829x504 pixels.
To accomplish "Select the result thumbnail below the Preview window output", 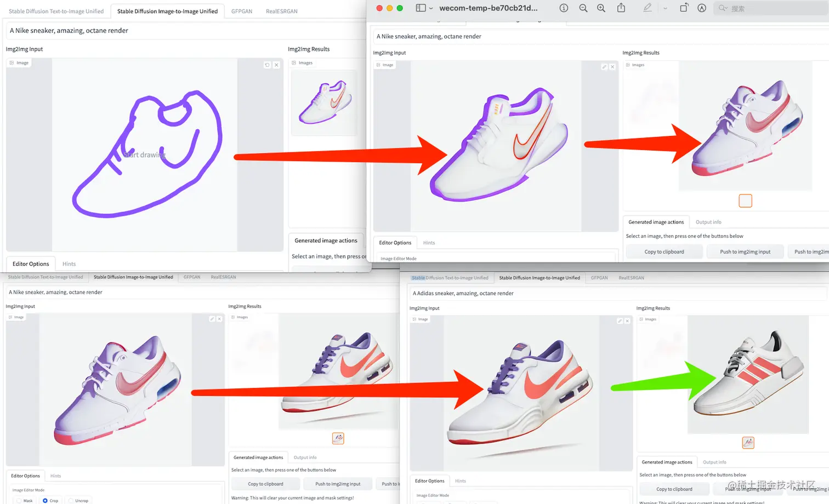I will [745, 201].
